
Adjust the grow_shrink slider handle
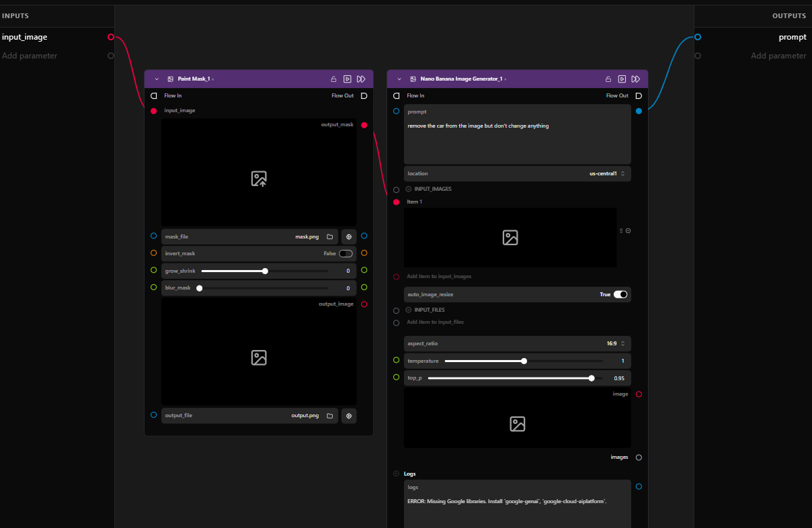(x=265, y=271)
